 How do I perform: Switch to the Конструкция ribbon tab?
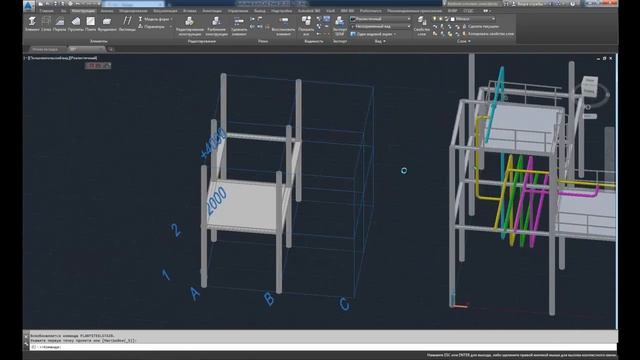(83, 11)
